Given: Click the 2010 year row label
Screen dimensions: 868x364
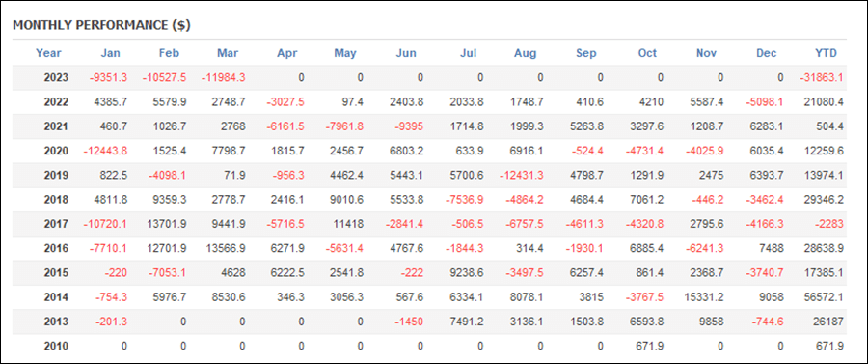Looking at the screenshot, I should 56,347.
